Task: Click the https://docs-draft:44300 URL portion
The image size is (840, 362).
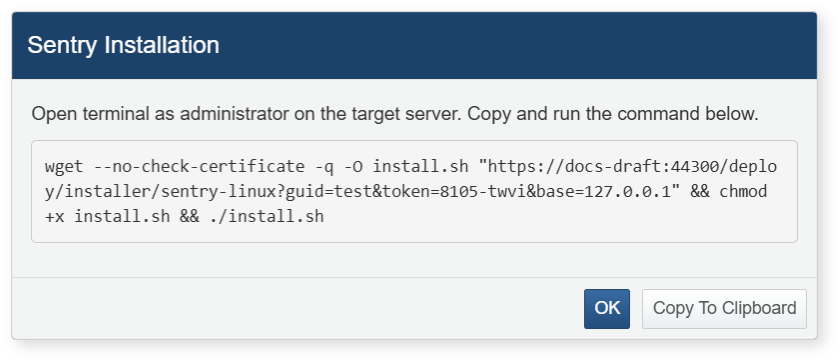Action: coord(602,167)
